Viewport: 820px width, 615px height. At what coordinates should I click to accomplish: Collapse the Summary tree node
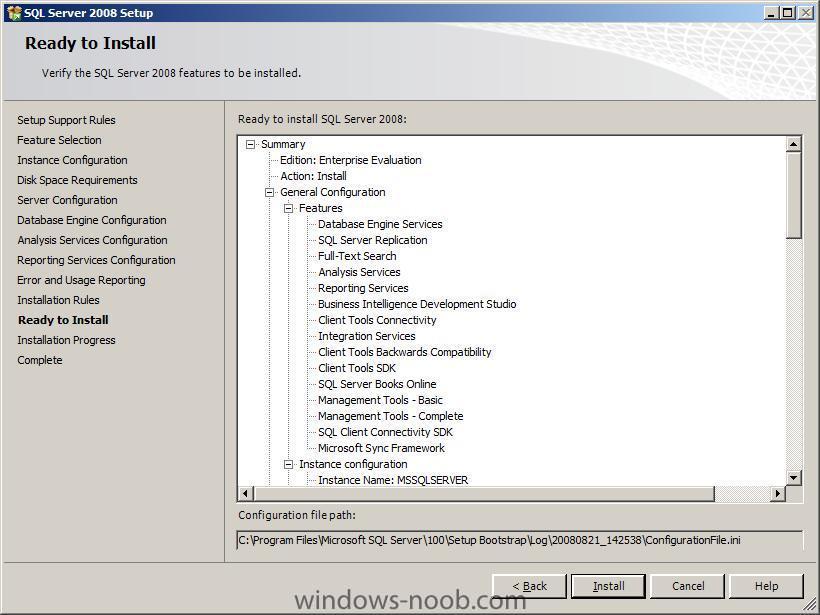250,144
